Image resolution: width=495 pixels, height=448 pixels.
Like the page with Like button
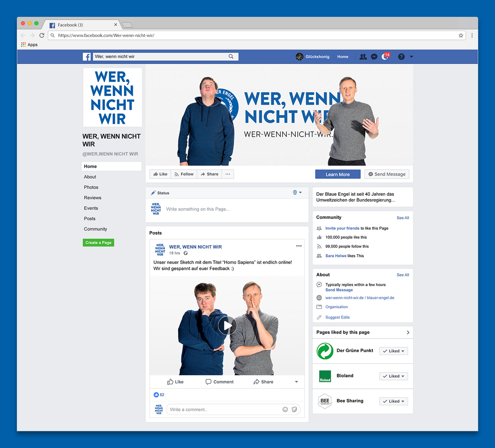point(160,174)
